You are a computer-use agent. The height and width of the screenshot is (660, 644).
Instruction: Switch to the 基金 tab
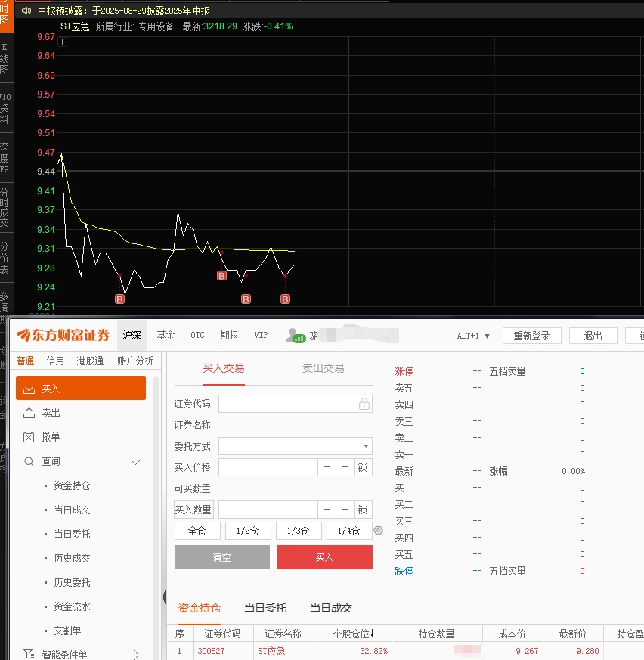click(166, 335)
